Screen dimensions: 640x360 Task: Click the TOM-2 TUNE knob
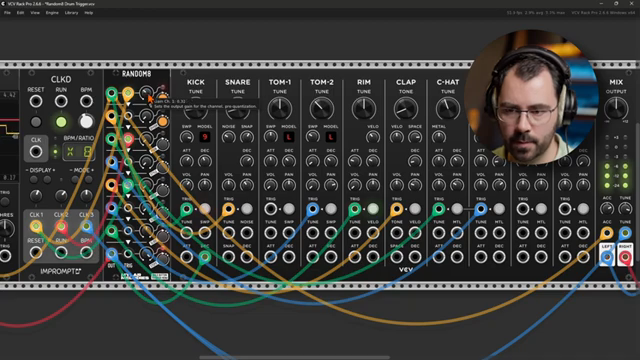pyautogui.click(x=322, y=109)
